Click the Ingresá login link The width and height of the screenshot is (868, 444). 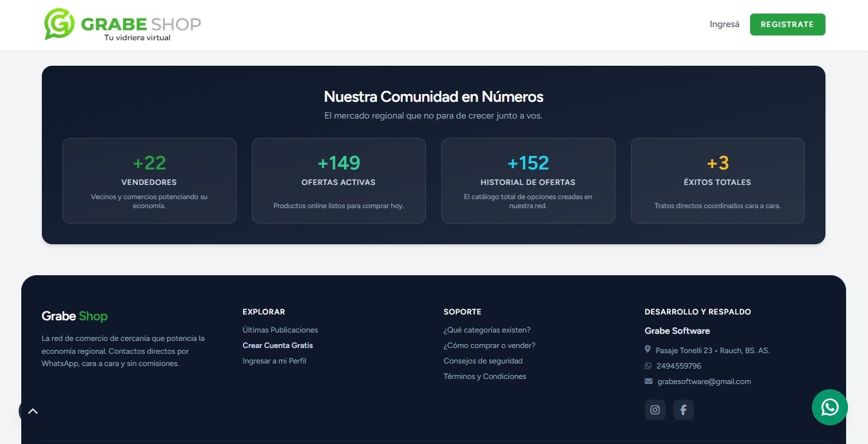coord(724,24)
